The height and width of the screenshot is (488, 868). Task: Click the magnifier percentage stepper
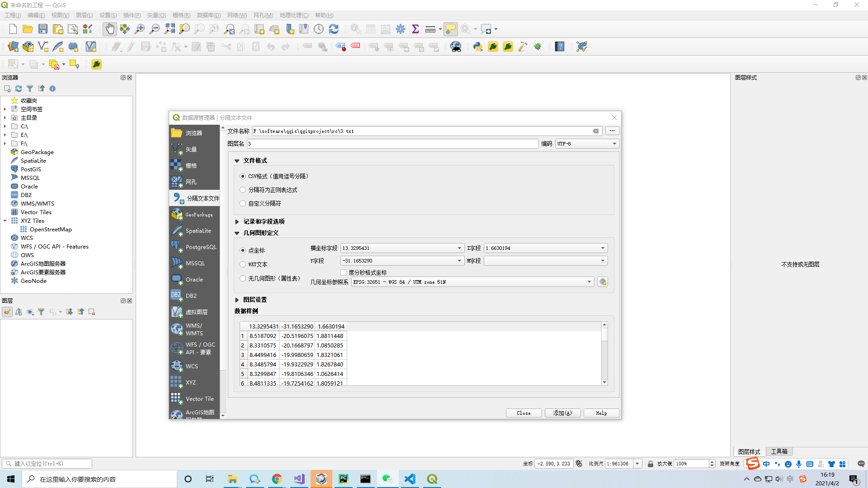[x=712, y=464]
